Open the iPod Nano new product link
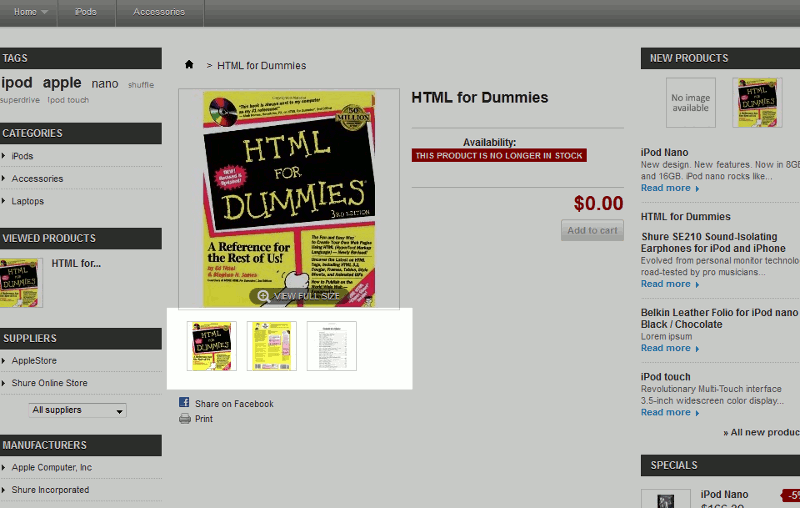 pos(664,152)
